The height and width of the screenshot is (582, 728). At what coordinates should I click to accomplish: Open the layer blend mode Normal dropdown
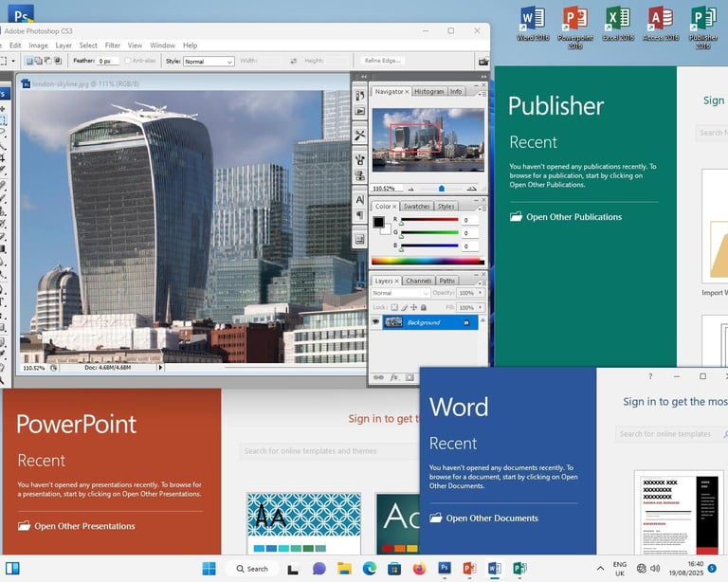tap(400, 293)
